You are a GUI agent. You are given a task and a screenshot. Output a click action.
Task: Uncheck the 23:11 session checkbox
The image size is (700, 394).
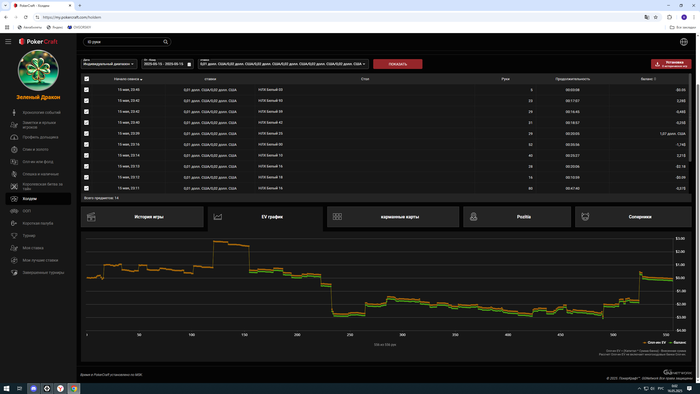coord(87,188)
